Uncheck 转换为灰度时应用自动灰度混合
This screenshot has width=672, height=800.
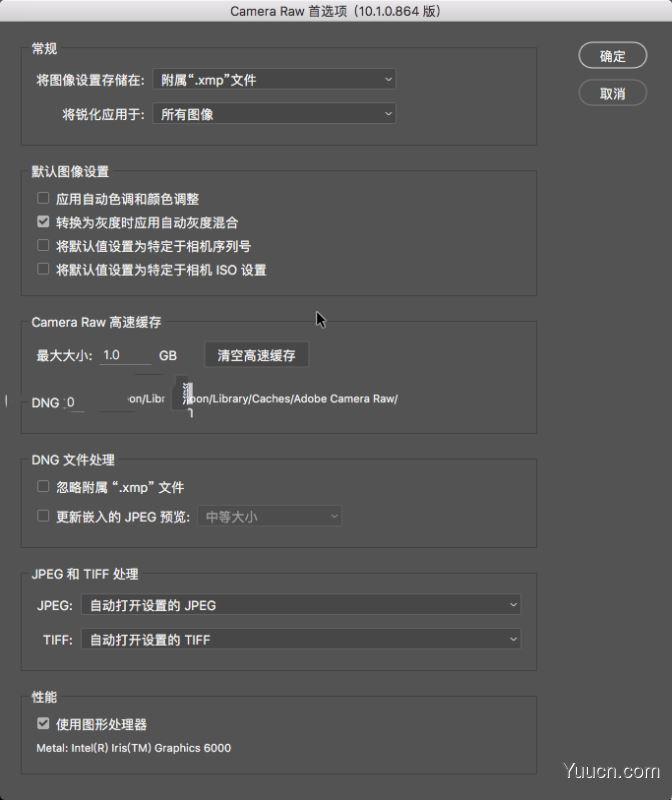[x=43, y=222]
